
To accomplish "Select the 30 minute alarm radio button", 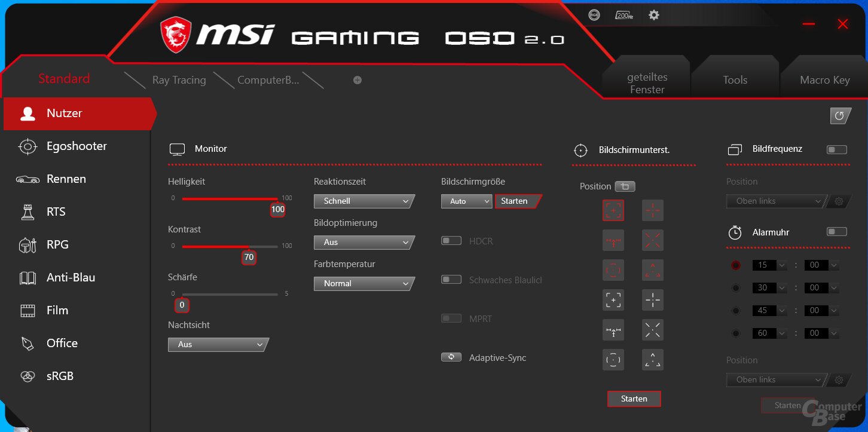I will (736, 288).
